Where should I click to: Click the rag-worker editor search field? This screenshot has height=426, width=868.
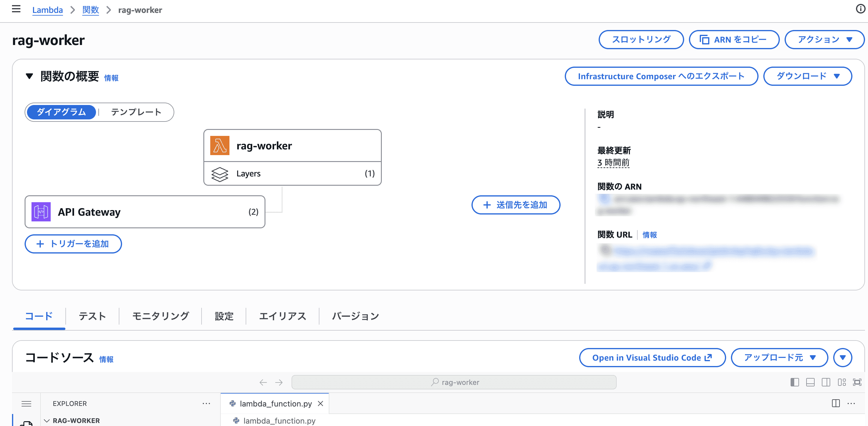pyautogui.click(x=453, y=382)
